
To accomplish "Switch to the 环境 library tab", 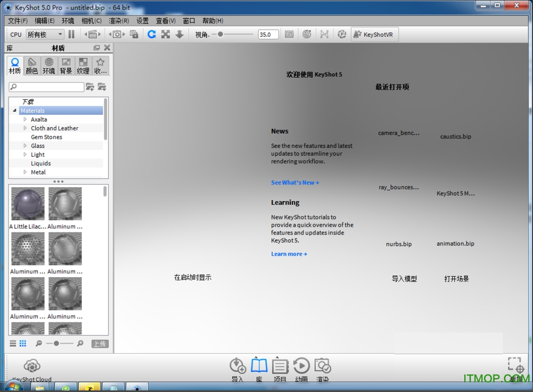I will [x=49, y=66].
